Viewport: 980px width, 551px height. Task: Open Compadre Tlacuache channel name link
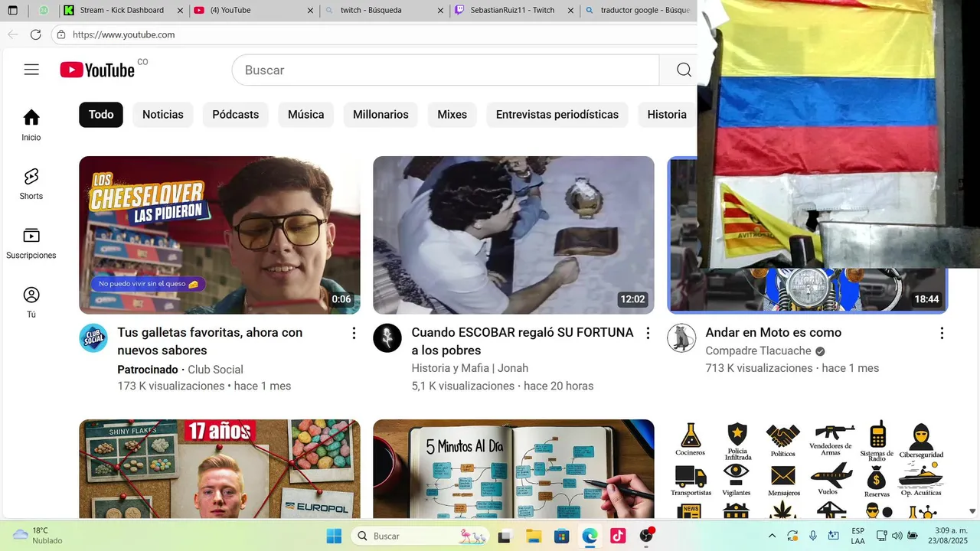(x=758, y=350)
